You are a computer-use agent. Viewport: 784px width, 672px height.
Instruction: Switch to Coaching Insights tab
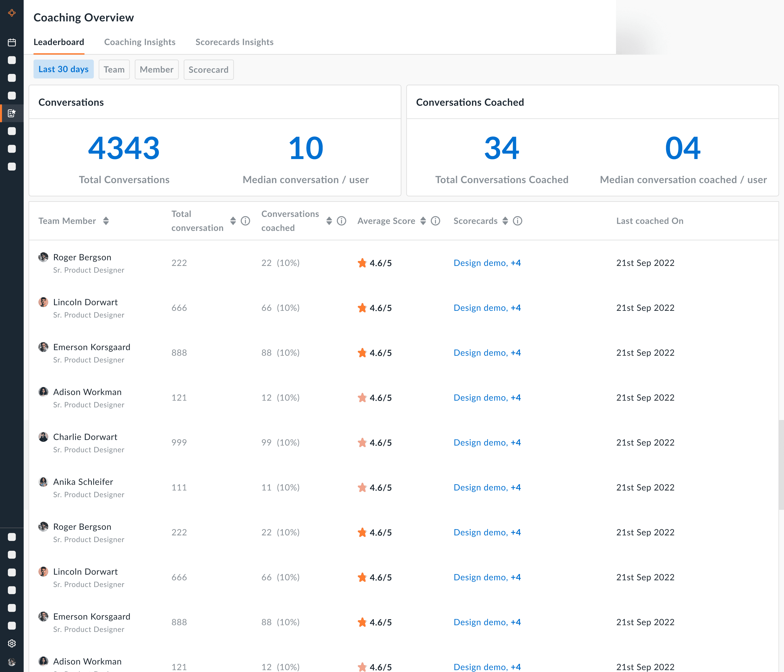tap(140, 42)
